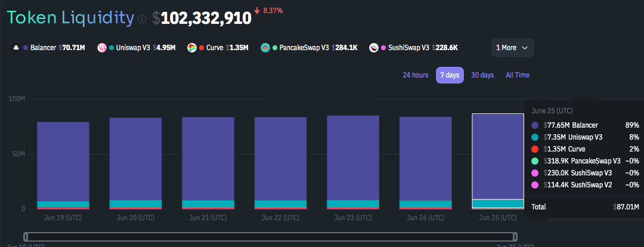This screenshot has height=247, width=644.
Task: Select the 7 days time range
Action: 450,75
